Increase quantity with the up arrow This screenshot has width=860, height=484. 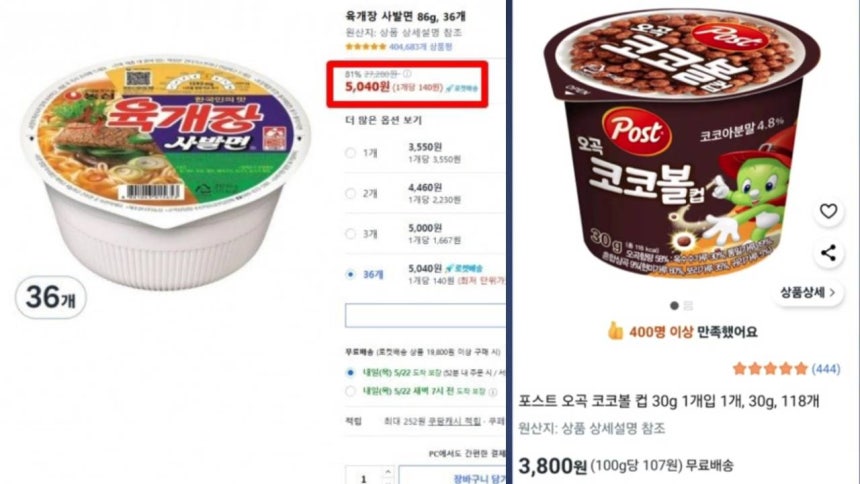pos(388,471)
